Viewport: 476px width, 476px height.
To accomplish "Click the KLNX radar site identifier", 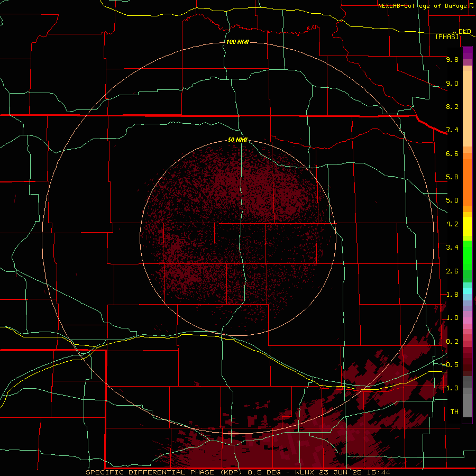I will 305,472.
